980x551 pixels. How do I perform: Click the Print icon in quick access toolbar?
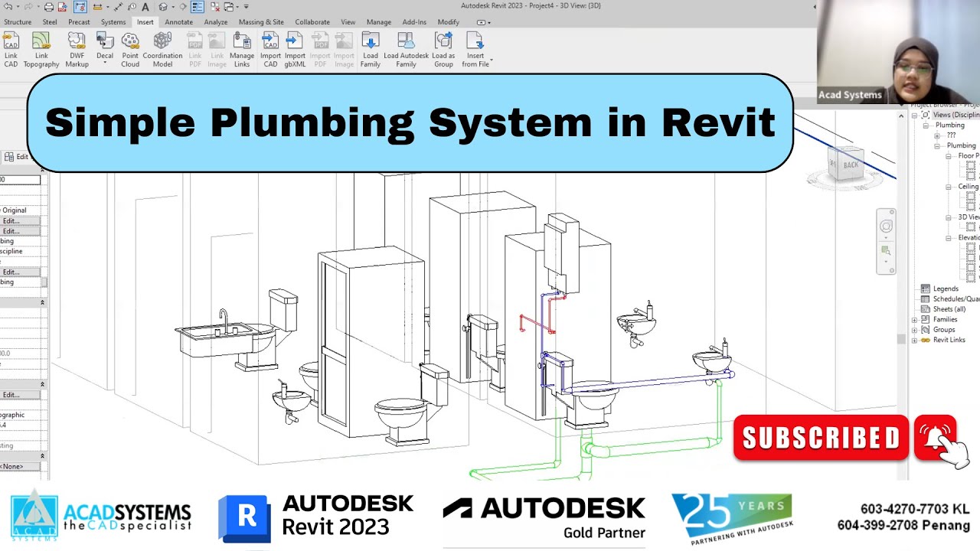pyautogui.click(x=49, y=7)
